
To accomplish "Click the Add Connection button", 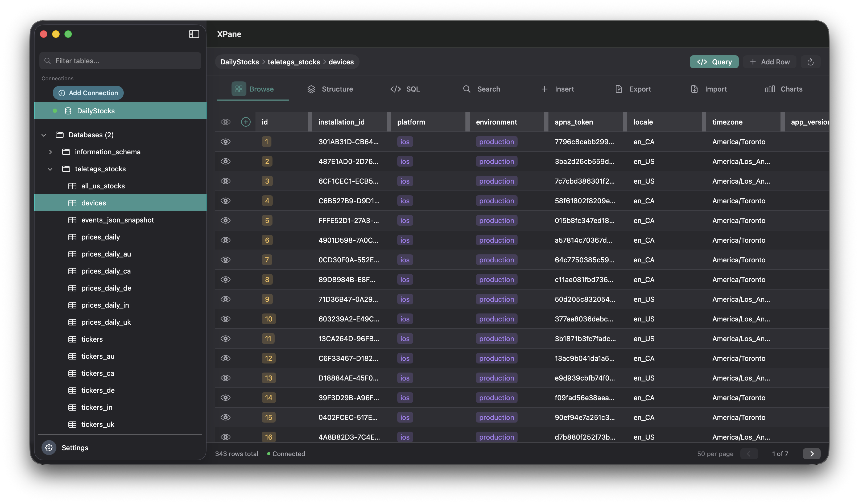I will (88, 93).
